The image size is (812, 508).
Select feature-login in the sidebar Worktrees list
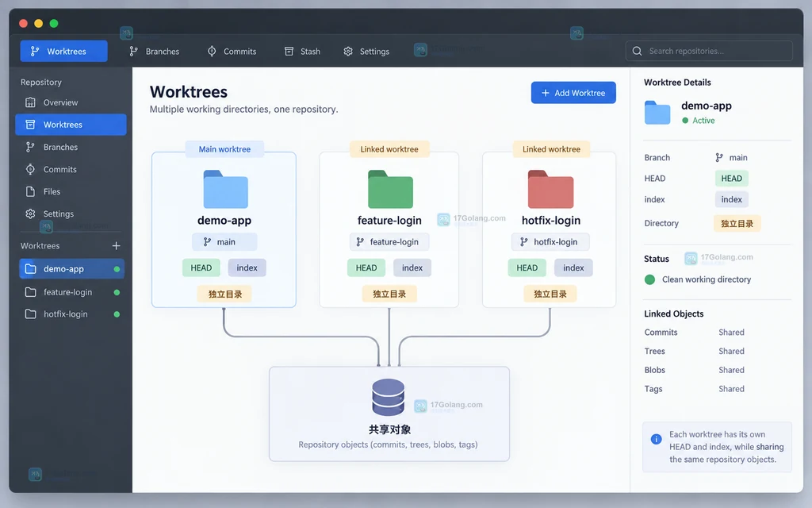72,292
